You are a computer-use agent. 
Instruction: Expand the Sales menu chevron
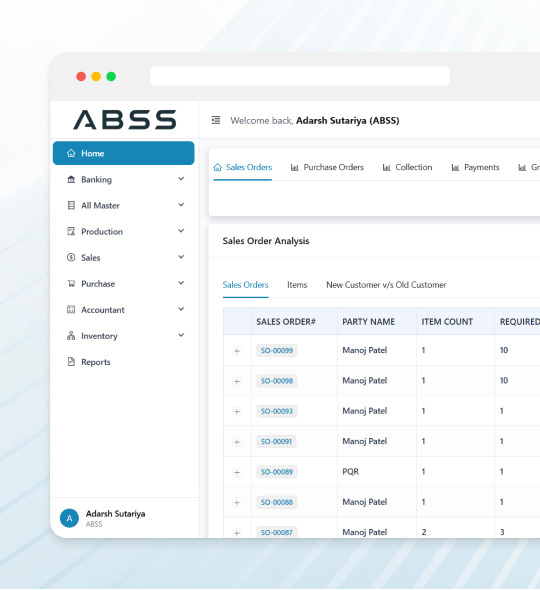click(x=181, y=257)
